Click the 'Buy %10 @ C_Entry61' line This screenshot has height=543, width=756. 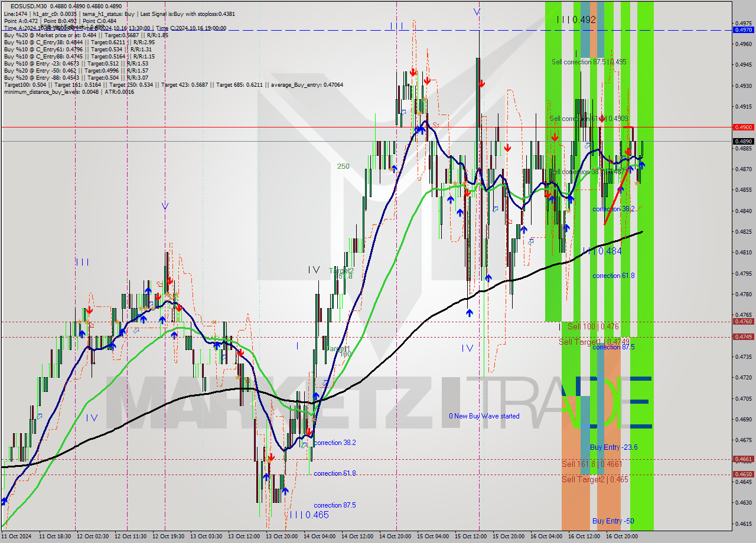78,50
